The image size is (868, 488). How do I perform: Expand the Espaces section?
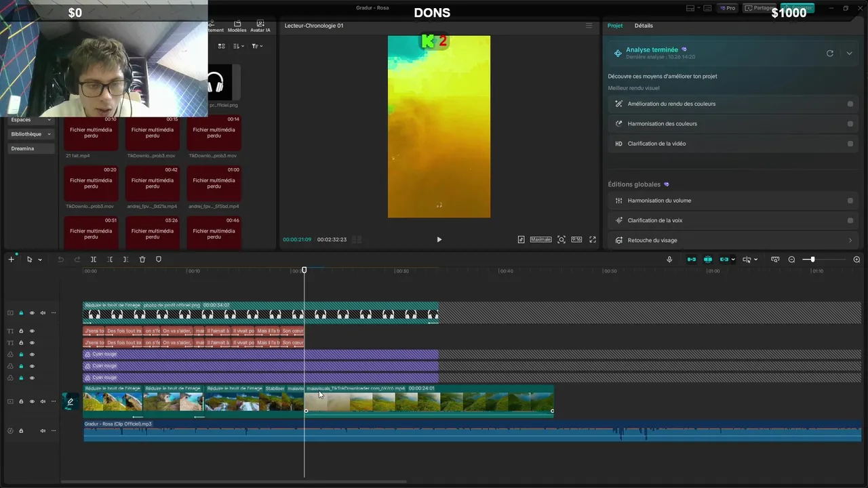pyautogui.click(x=31, y=119)
